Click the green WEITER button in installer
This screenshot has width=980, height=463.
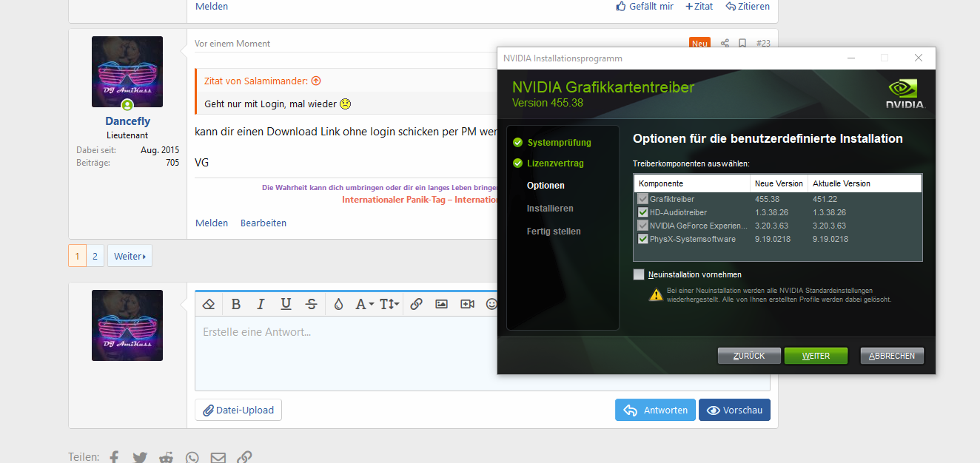pos(816,356)
